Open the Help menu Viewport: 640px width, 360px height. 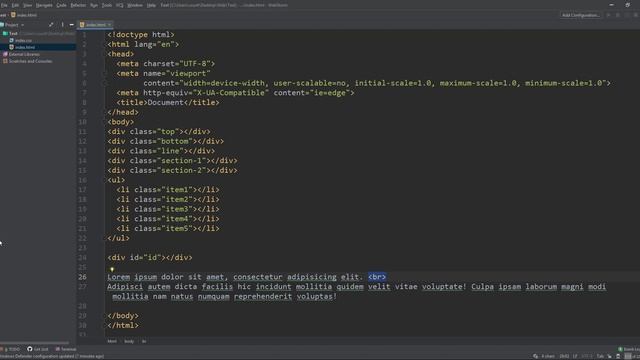[151, 5]
